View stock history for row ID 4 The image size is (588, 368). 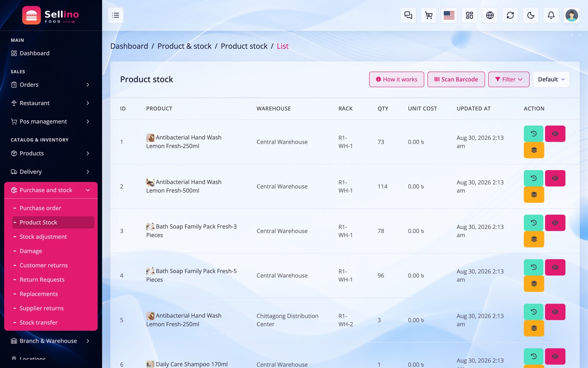(x=533, y=267)
